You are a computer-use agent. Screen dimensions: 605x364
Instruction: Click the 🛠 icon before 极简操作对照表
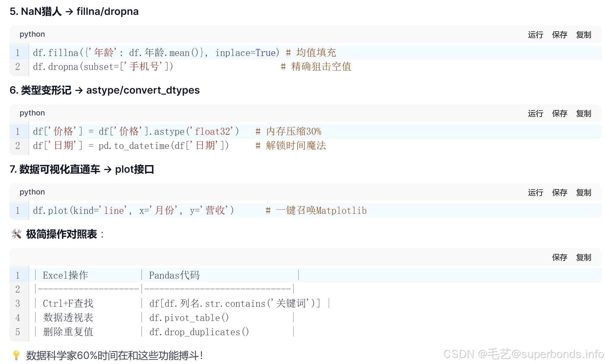pos(16,234)
